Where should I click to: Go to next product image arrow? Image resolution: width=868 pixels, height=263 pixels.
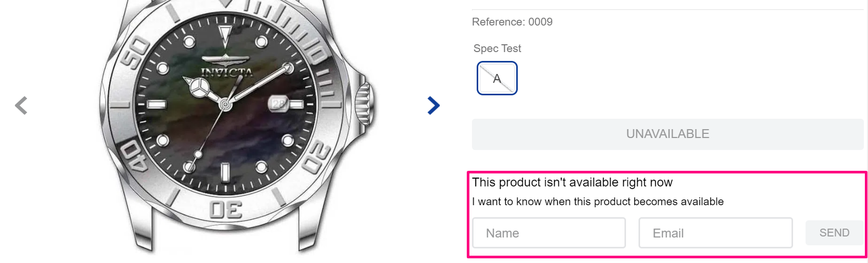(x=433, y=106)
